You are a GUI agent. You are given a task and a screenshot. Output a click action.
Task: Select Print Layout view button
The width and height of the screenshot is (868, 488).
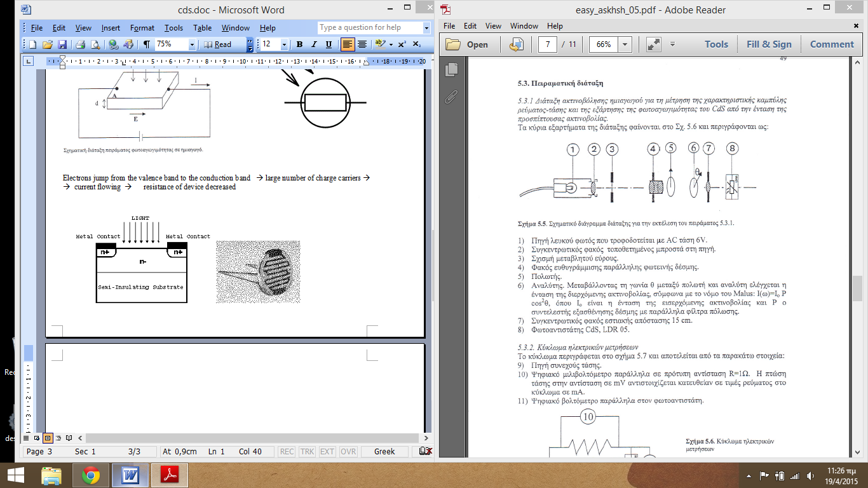(48, 438)
